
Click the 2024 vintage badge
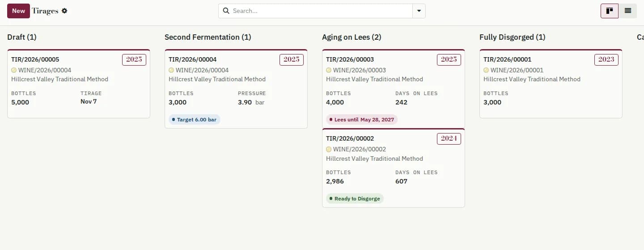point(449,138)
